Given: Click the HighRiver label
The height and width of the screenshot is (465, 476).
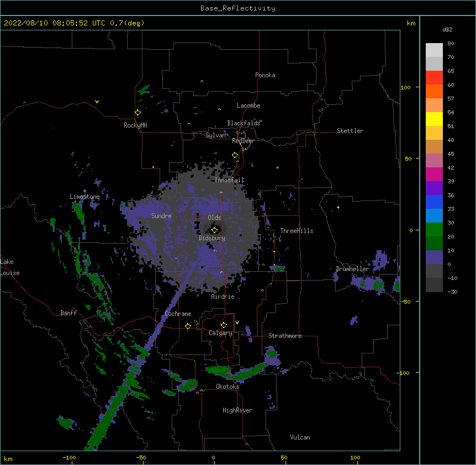Looking at the screenshot, I should click(237, 410).
